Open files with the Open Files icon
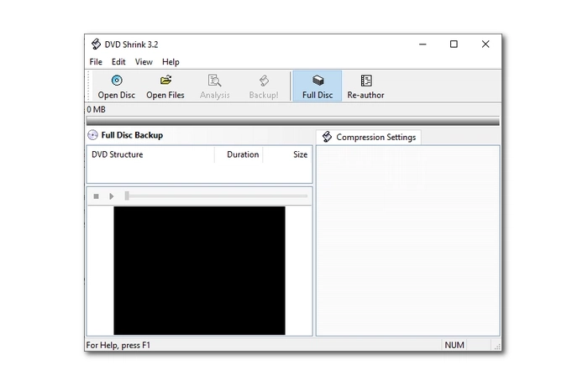The width and height of the screenshot is (588, 386). (165, 86)
